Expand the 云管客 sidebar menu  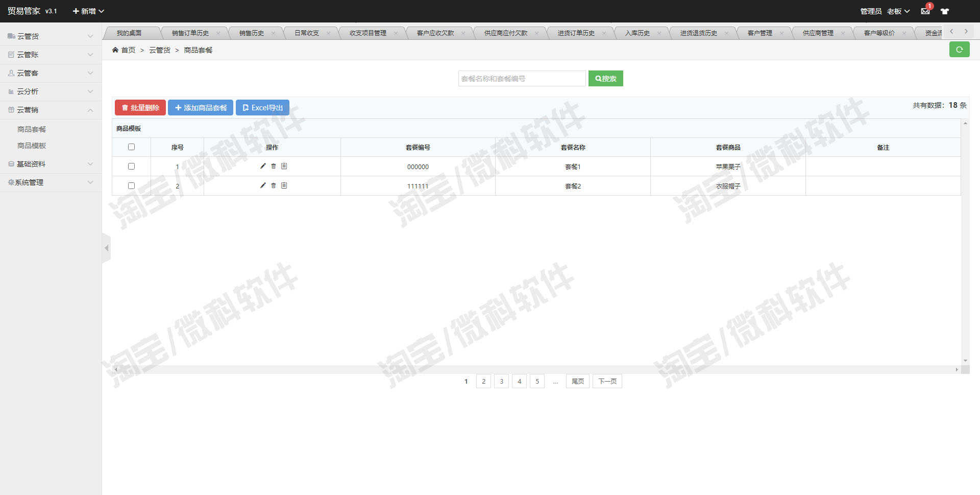tap(51, 73)
